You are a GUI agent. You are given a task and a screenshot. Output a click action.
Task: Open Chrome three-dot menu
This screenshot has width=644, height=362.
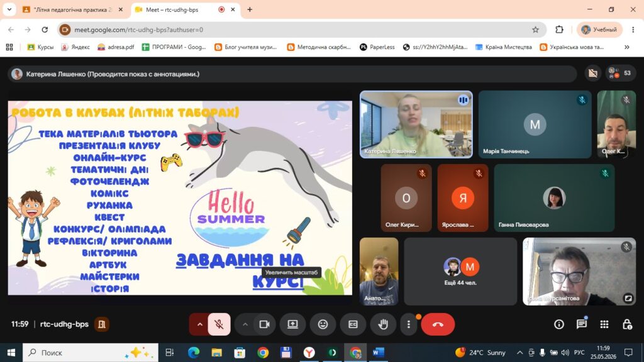click(633, 30)
